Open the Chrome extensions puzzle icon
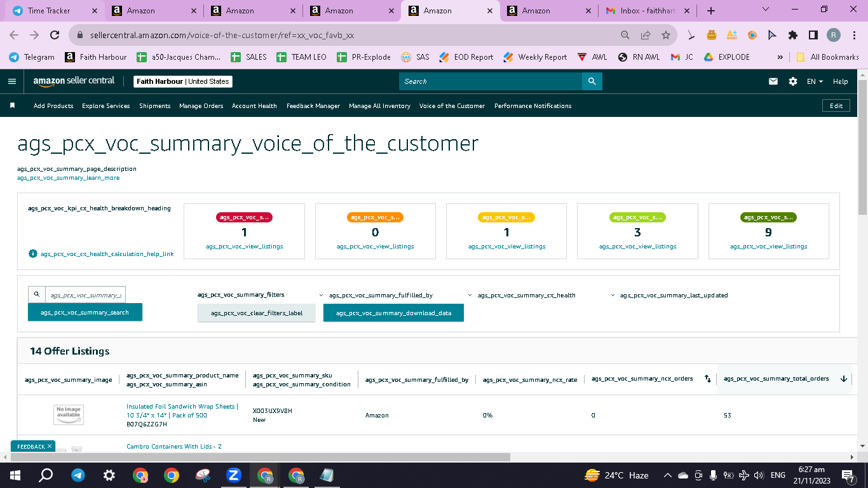The width and height of the screenshot is (868, 488). point(793,35)
